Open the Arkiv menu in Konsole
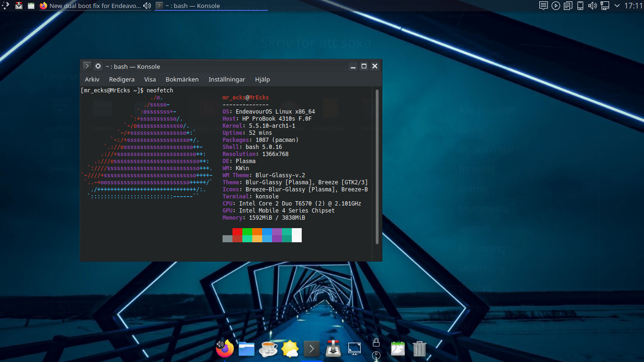 [x=92, y=79]
